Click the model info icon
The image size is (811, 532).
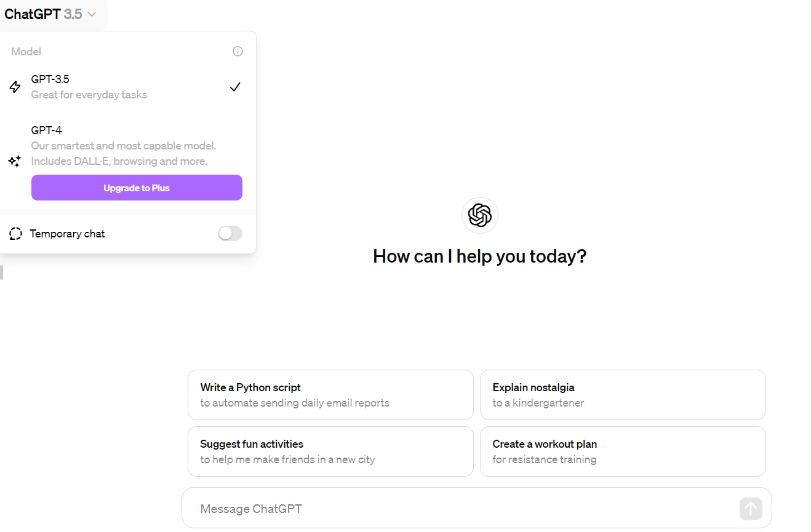coord(238,52)
